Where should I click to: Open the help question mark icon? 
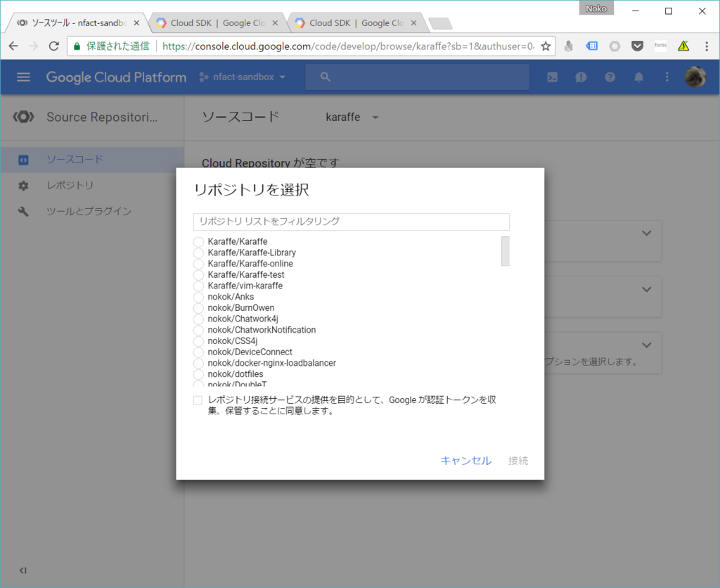610,77
